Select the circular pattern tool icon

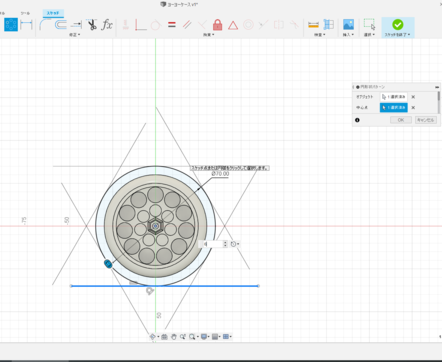pos(11,25)
